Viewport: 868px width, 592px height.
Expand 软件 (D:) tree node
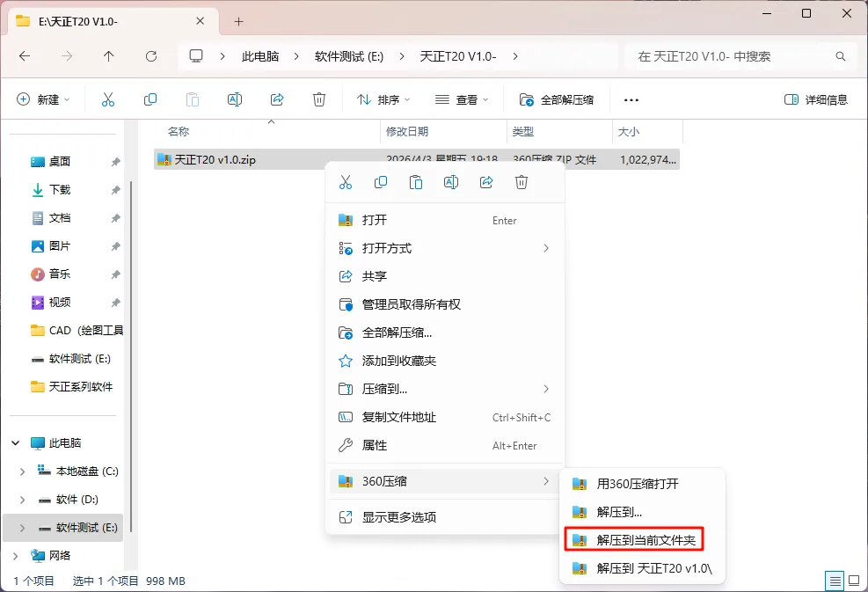click(22, 500)
